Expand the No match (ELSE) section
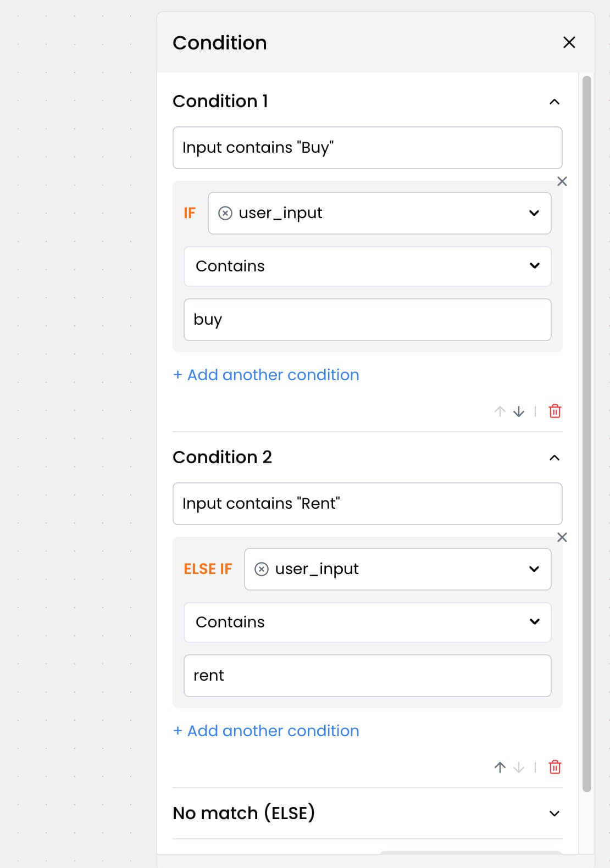 click(554, 814)
